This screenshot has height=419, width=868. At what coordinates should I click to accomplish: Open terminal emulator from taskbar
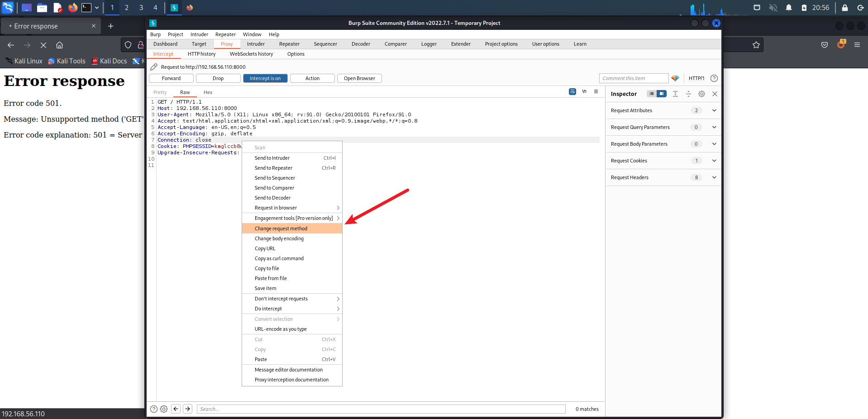(x=86, y=7)
